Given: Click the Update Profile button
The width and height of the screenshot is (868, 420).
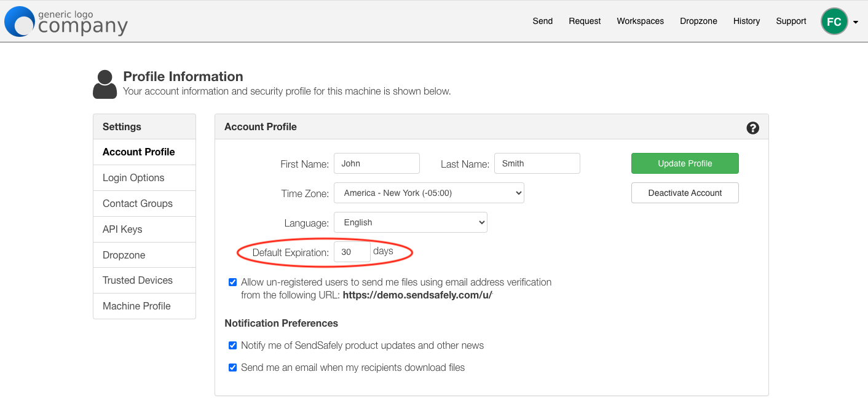Looking at the screenshot, I should click(x=684, y=163).
